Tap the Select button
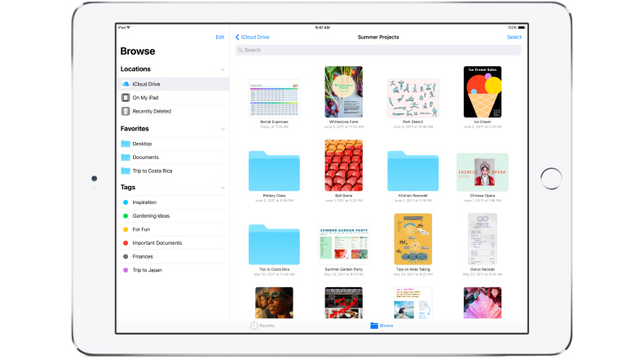The width and height of the screenshot is (644, 359). coord(514,37)
